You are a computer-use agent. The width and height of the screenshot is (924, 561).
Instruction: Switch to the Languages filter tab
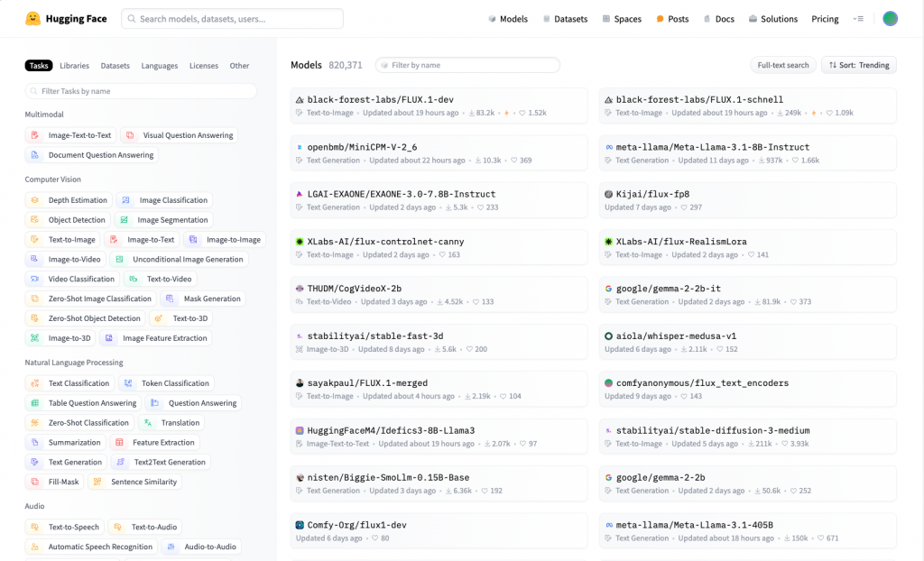159,66
